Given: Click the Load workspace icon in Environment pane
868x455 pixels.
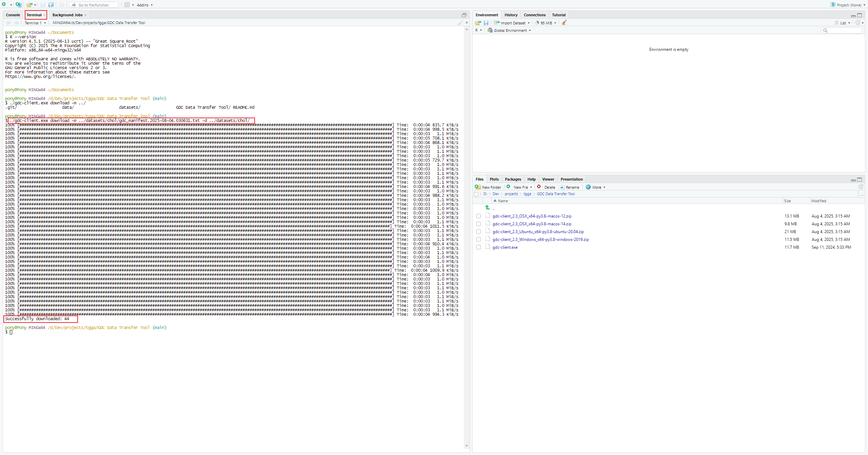Looking at the screenshot, I should pos(478,23).
